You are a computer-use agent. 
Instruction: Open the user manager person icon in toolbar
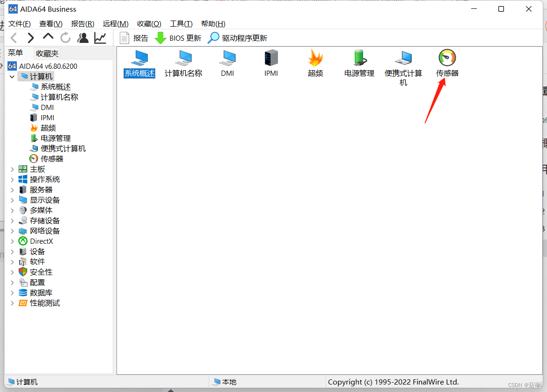click(83, 38)
